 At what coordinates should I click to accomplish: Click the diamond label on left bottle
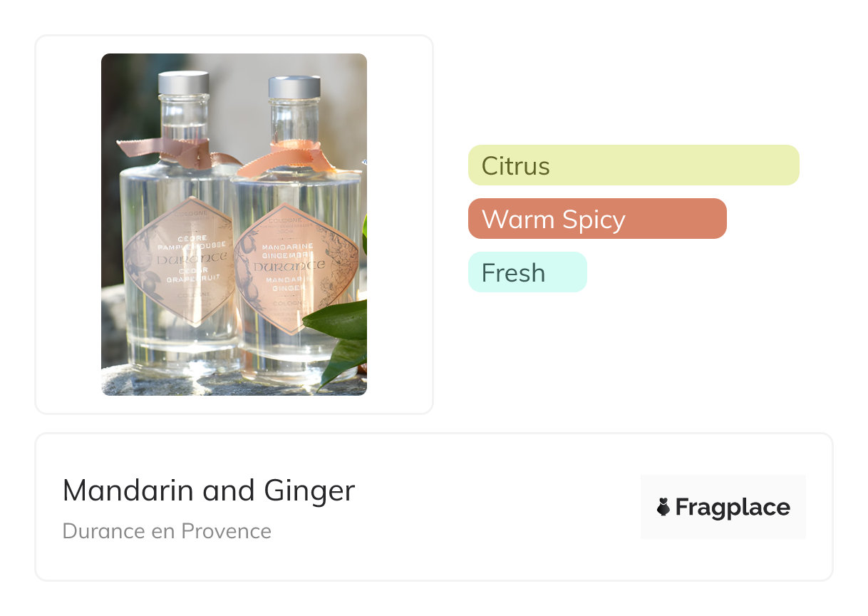(180, 261)
